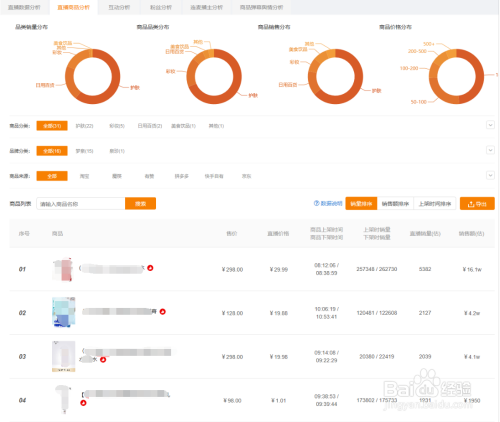Sort list by 销售额排序

(395, 204)
